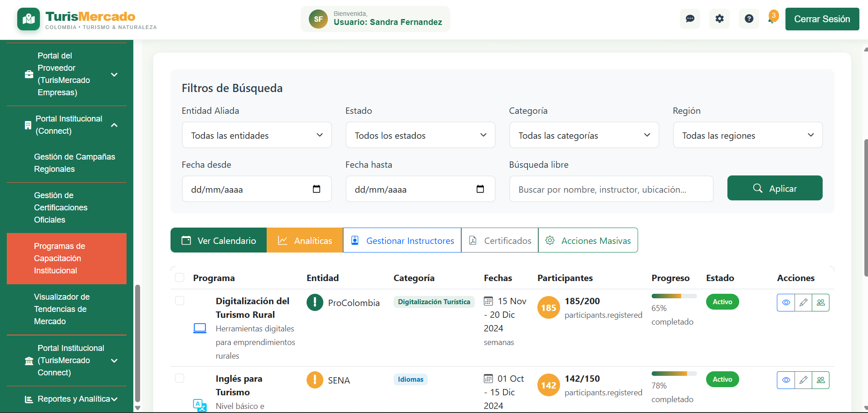Select the Digitalización del Turismo Rural row checkbox

[180, 301]
